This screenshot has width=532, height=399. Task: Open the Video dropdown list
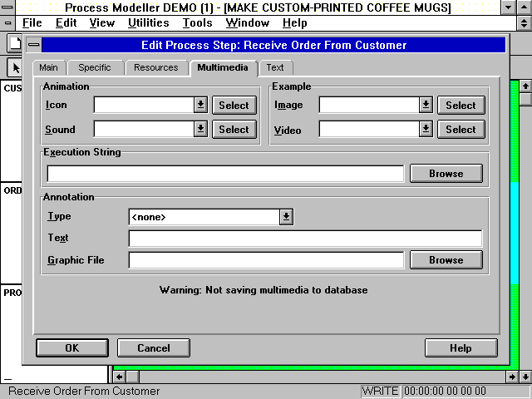pyautogui.click(x=426, y=129)
